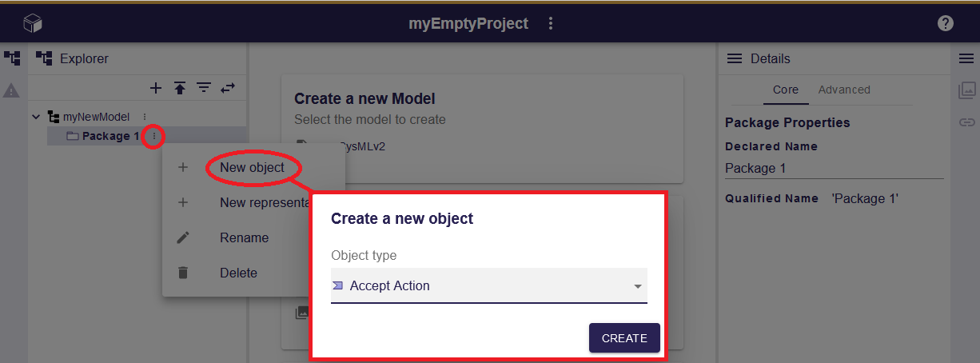Viewport: 980px width, 363px height.
Task: Open the Object type dropdown
Action: tap(488, 286)
